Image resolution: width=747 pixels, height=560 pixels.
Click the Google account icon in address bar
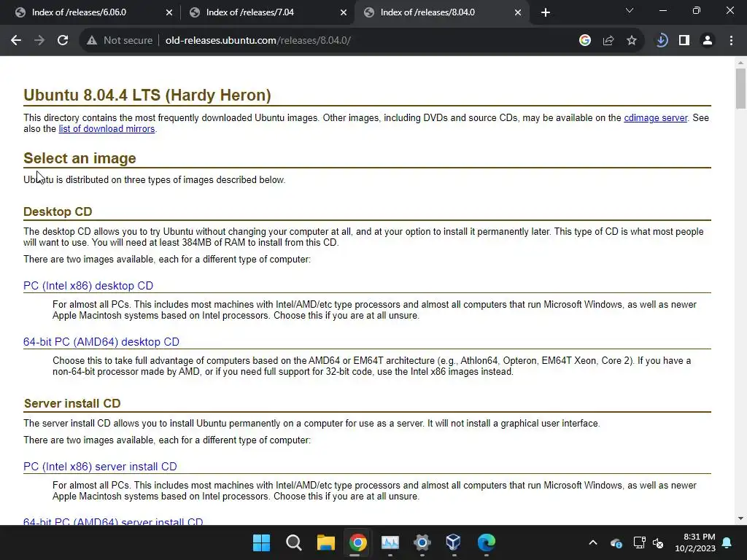coord(585,41)
